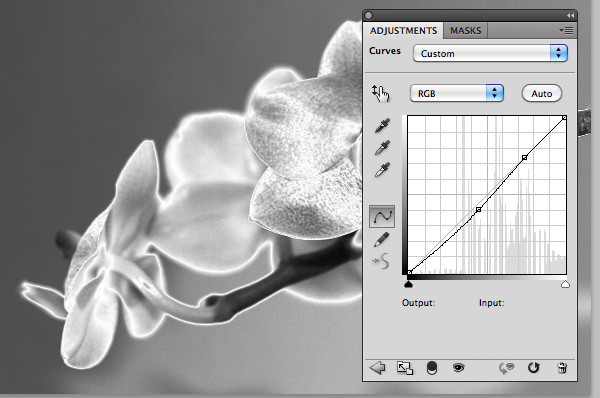The width and height of the screenshot is (600, 398).
Task: Toggle adjustment layer visibility eye
Action: click(458, 368)
